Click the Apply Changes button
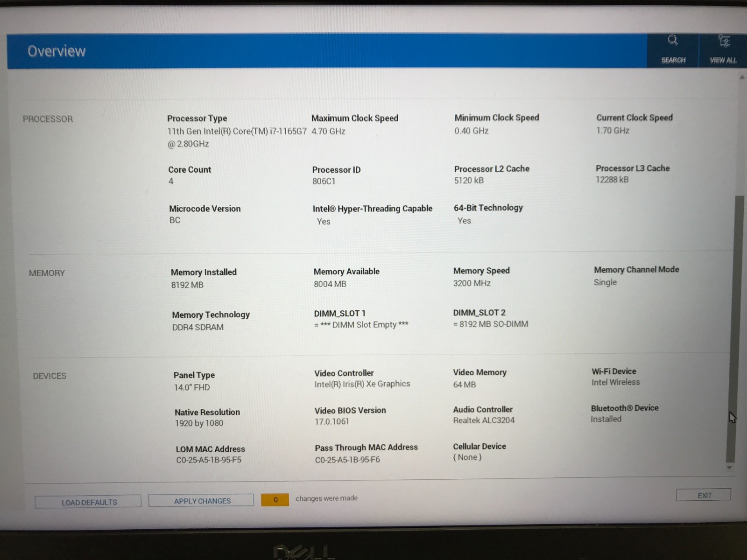This screenshot has height=560, width=747. [201, 500]
